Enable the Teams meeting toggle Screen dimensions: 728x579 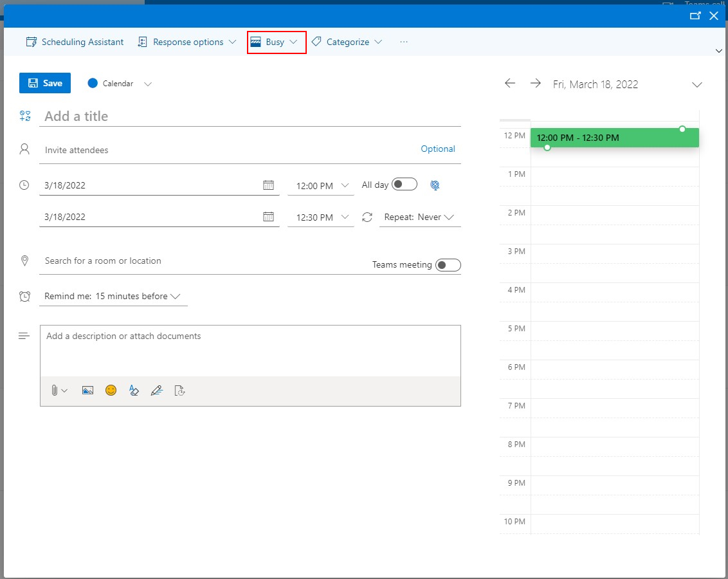coord(448,265)
